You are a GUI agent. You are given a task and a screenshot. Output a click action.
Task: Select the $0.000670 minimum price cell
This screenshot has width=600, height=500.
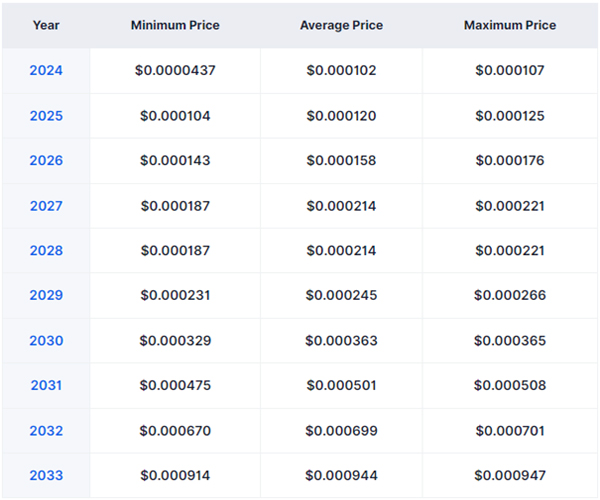(175, 431)
